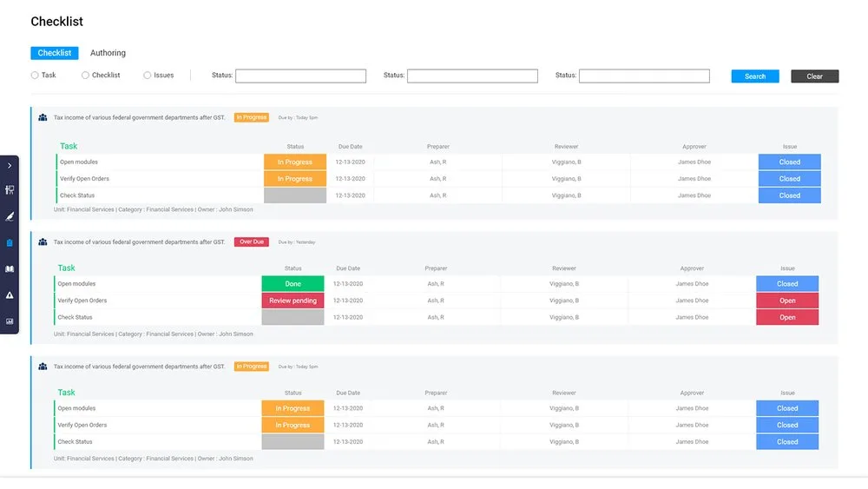Expand the sidebar with the chevron arrow

pyautogui.click(x=10, y=166)
